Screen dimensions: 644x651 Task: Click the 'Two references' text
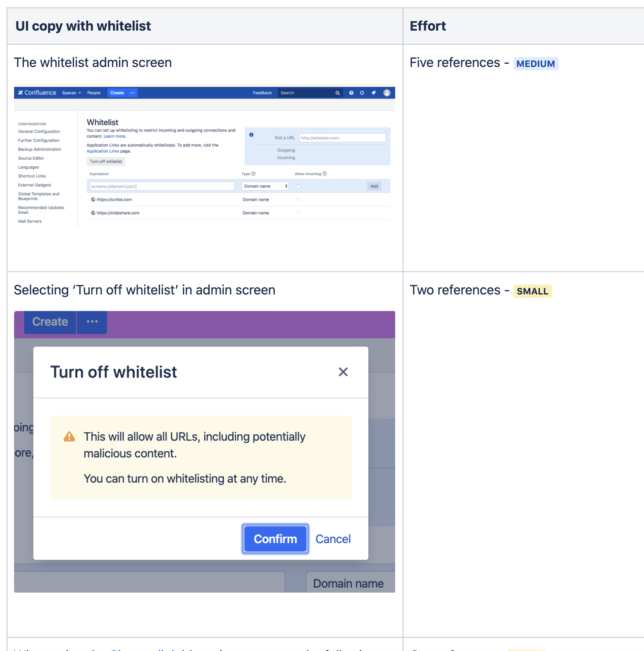coord(455,290)
